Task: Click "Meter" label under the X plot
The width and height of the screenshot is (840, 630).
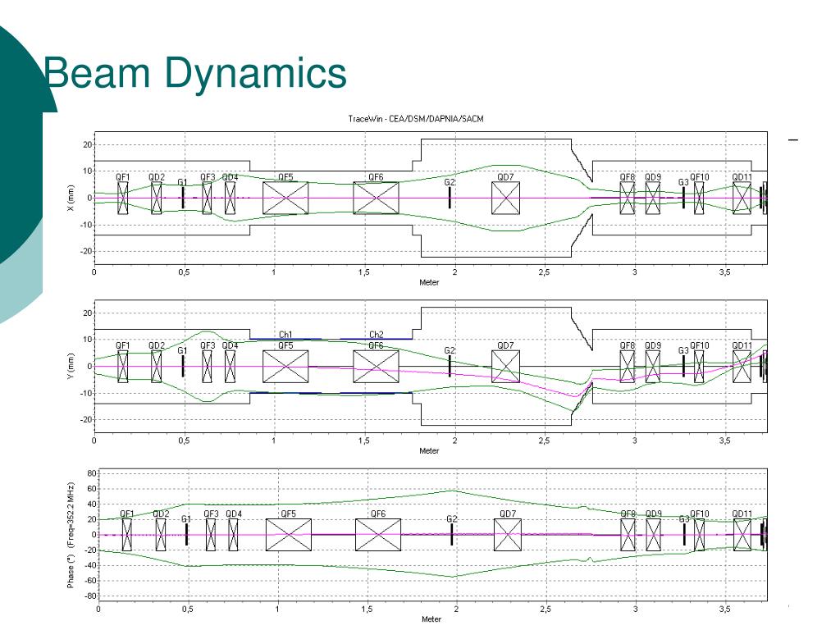Action: pyautogui.click(x=429, y=282)
